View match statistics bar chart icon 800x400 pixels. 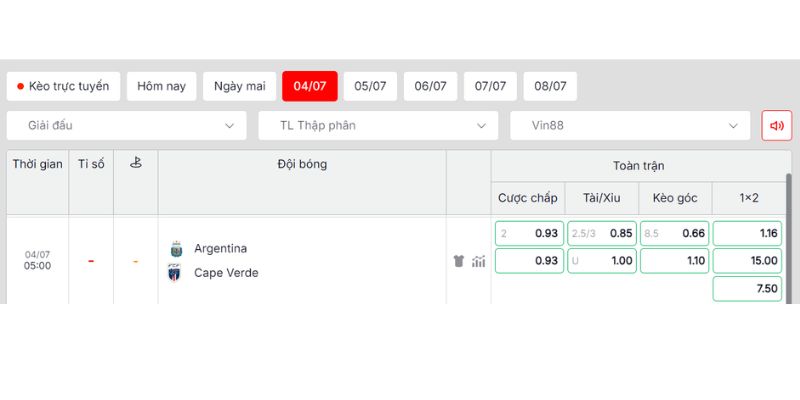coord(479,261)
